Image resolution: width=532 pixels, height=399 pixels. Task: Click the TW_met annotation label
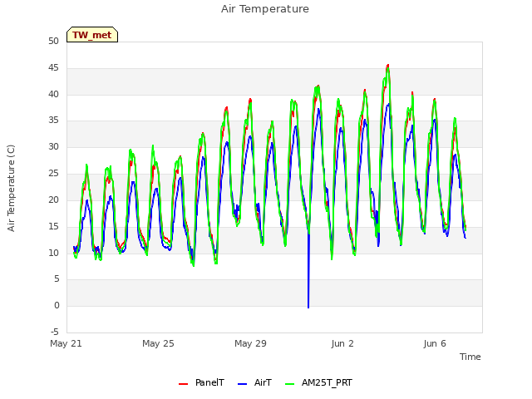click(92, 35)
